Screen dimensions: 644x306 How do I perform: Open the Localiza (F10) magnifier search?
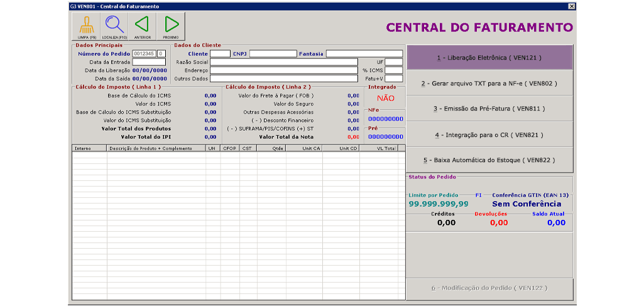(x=114, y=27)
